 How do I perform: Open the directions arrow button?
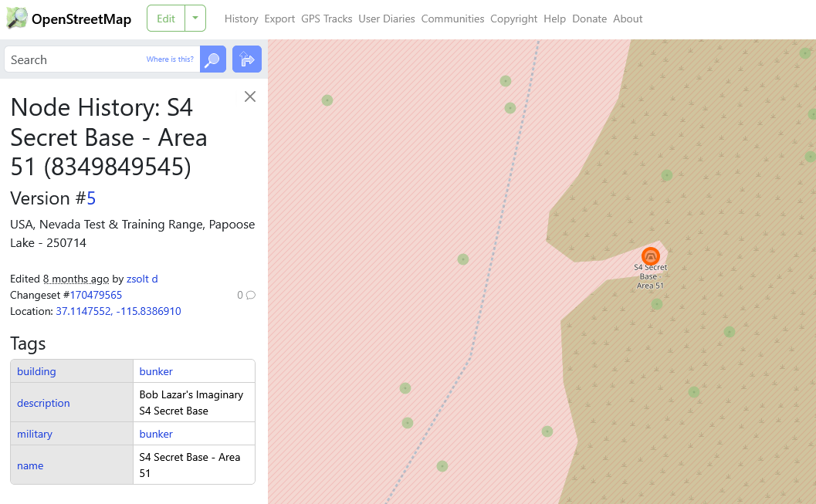click(247, 59)
